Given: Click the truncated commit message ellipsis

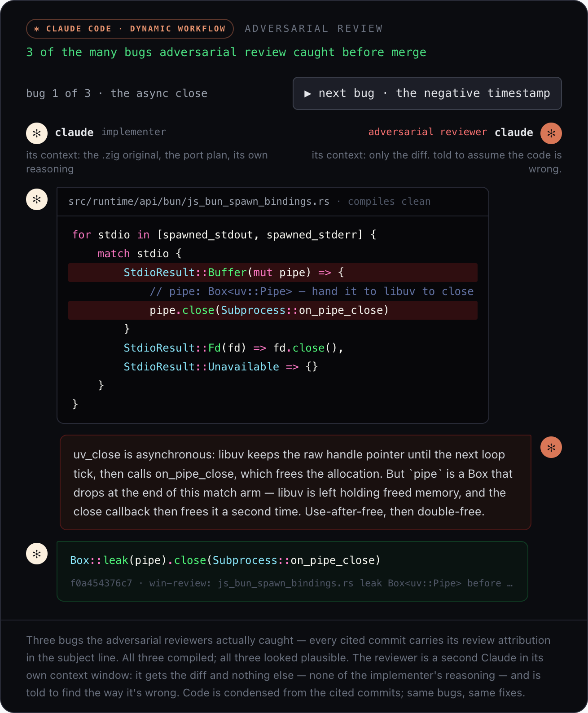Looking at the screenshot, I should pyautogui.click(x=510, y=583).
